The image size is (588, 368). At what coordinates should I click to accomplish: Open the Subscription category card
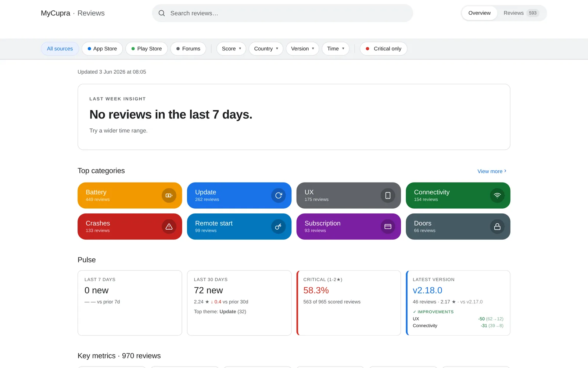349,227
